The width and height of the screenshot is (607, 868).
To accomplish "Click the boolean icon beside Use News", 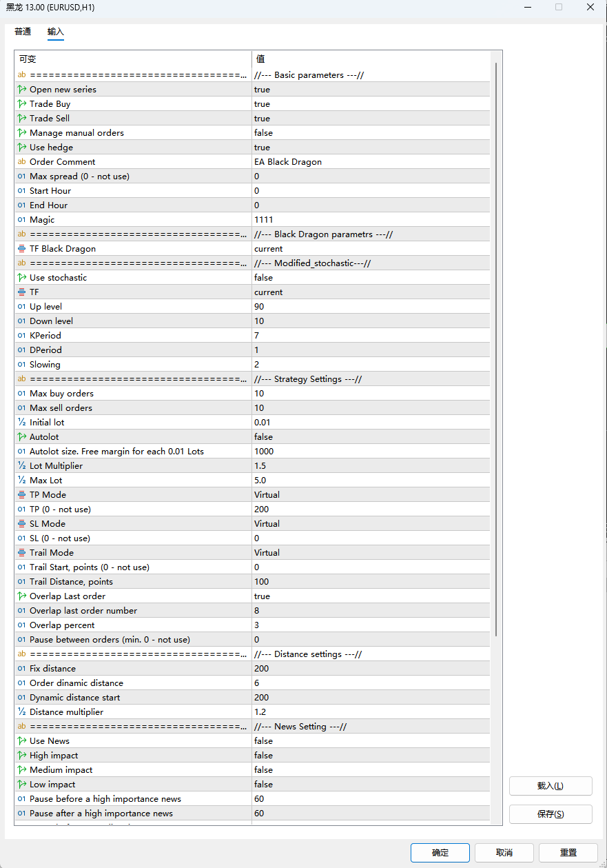I will [x=21, y=741].
